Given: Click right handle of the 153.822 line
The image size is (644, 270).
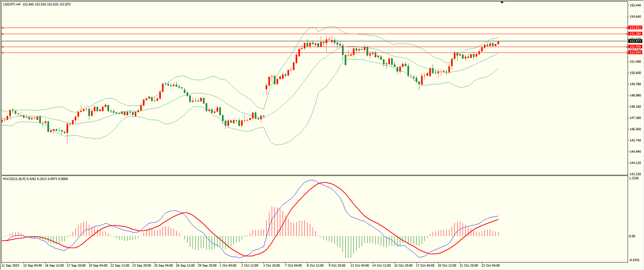Looking at the screenshot, I should pyautogui.click(x=627, y=28).
